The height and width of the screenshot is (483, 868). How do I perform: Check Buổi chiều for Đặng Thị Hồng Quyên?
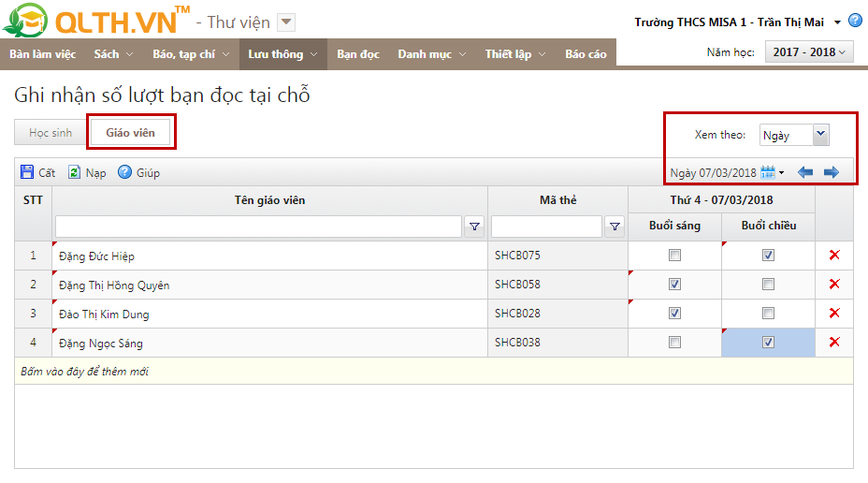[768, 285]
